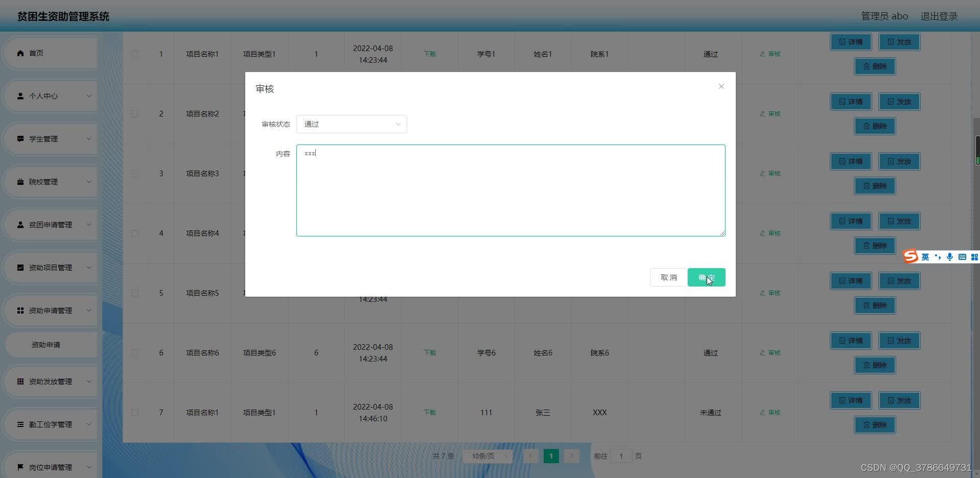Click the Sogou input method S logo
Viewport: 980px width, 478px height.
[x=911, y=256]
